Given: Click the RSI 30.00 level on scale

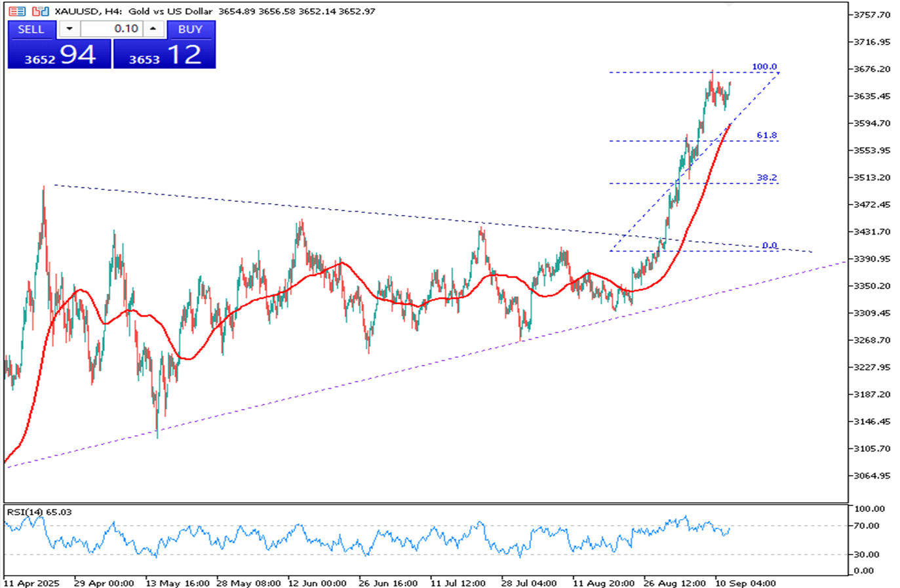Looking at the screenshot, I should [x=867, y=555].
